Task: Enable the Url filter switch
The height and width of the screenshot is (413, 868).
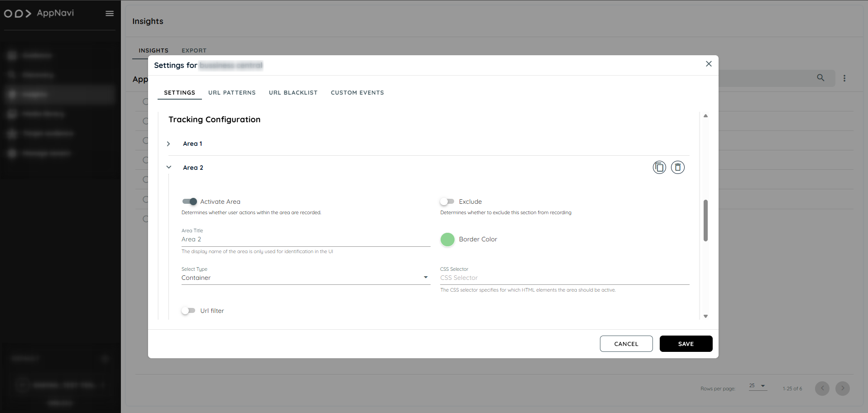Action: [x=188, y=311]
